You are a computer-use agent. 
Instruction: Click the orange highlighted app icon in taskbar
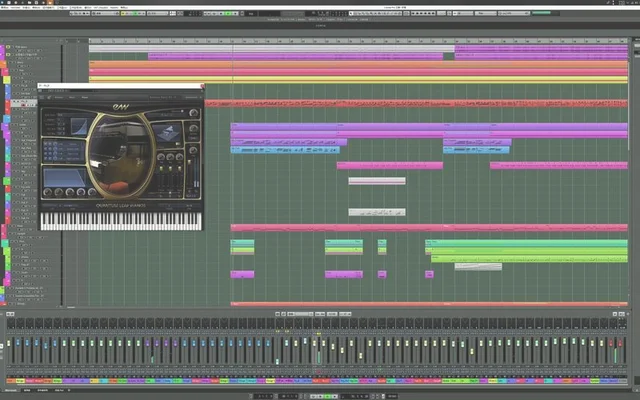pos(51,2)
